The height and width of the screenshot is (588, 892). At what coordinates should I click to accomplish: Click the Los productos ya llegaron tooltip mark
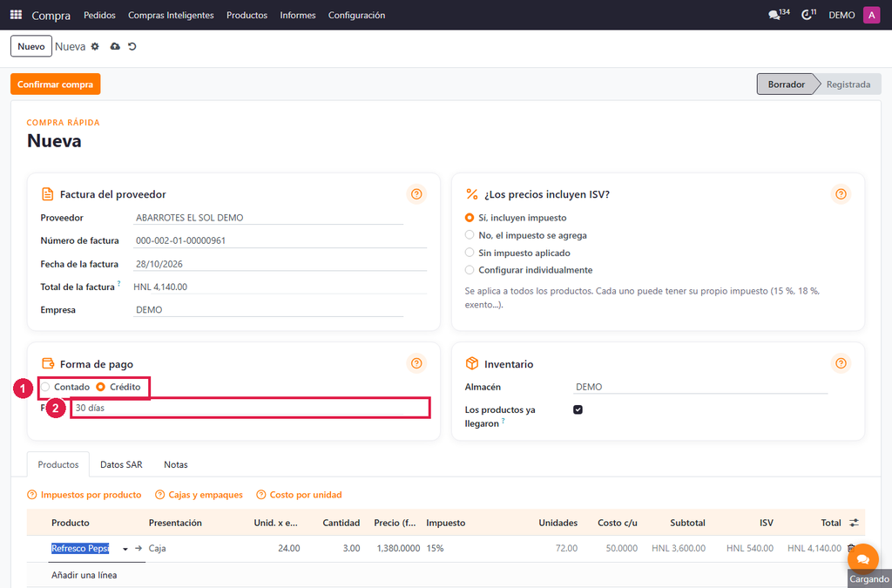pos(503,421)
